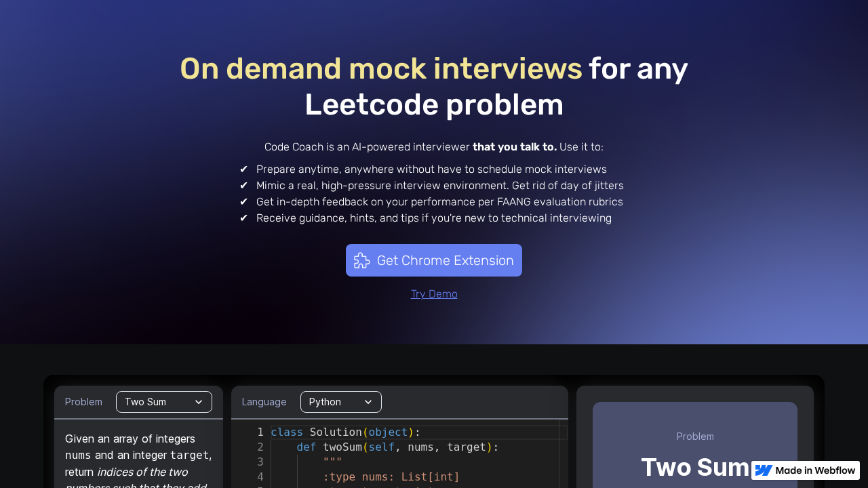
Task: Click the chevron on the Two Sum selector
Action: tap(200, 402)
